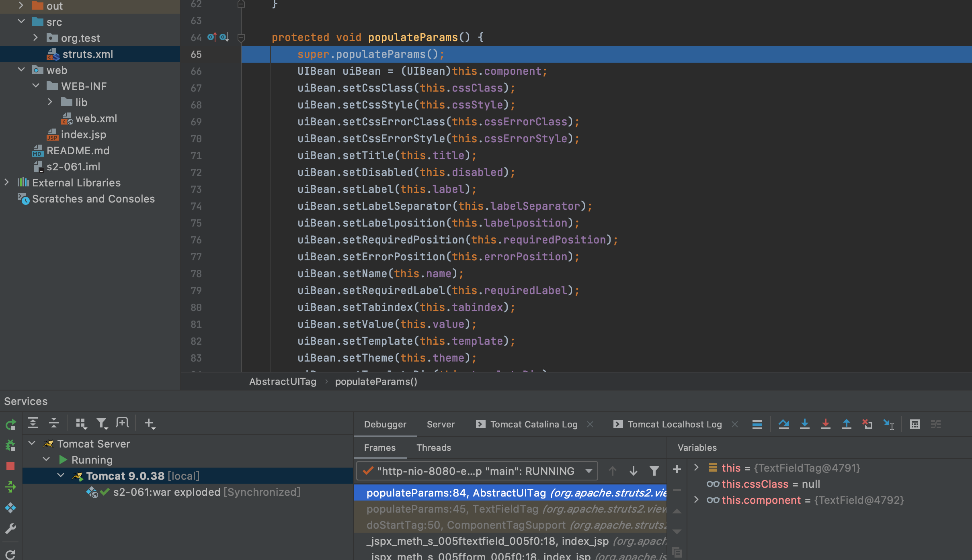Select struts.xml in project tree
972x560 pixels.
[x=90, y=54]
